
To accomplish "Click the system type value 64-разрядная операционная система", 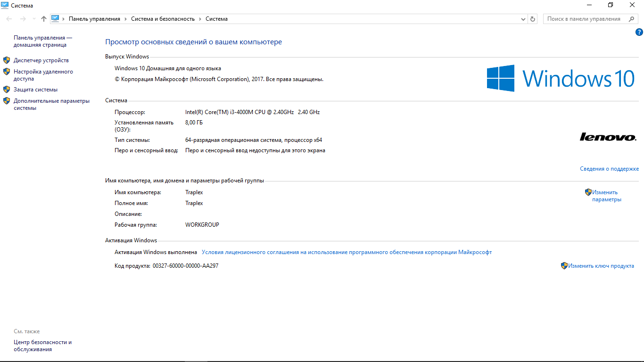I will tap(254, 140).
